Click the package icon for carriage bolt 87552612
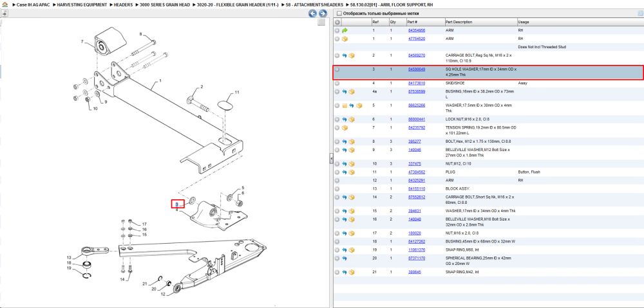 coord(352,197)
